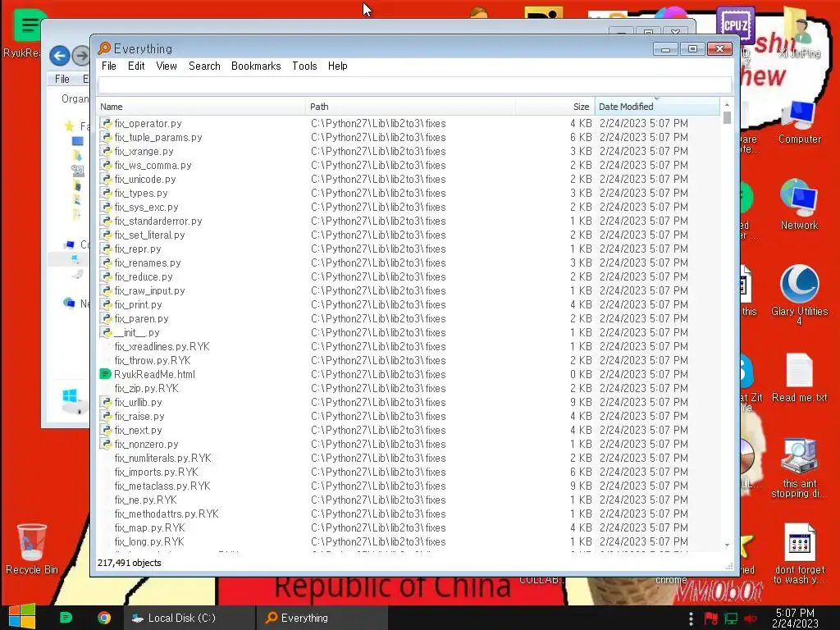Click scroll down arrow in results list

727,545
